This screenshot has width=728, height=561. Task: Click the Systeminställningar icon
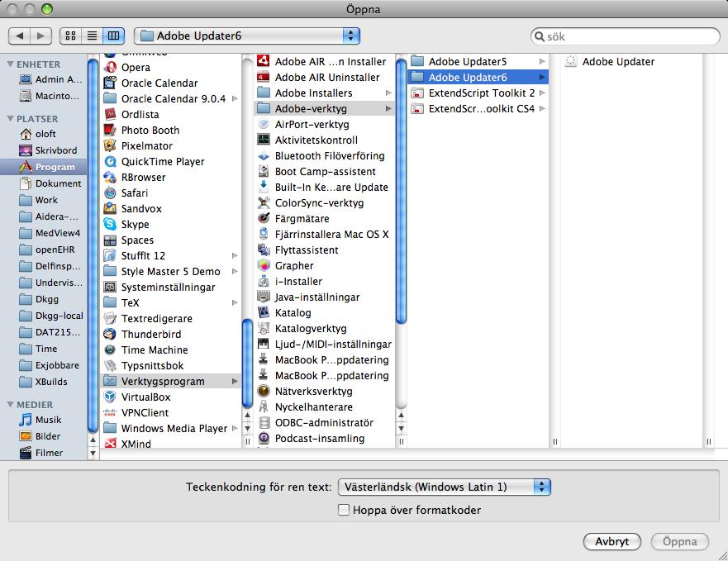(x=110, y=287)
